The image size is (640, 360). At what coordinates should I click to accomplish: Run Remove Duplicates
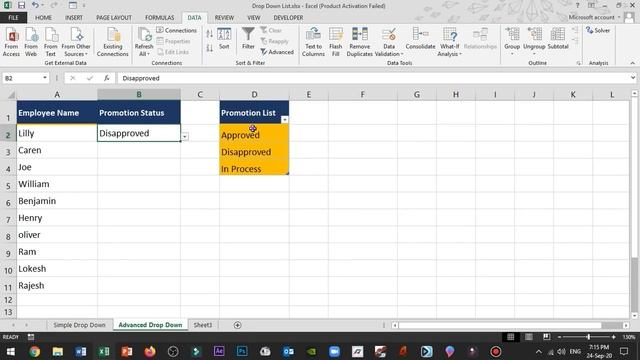[360, 42]
